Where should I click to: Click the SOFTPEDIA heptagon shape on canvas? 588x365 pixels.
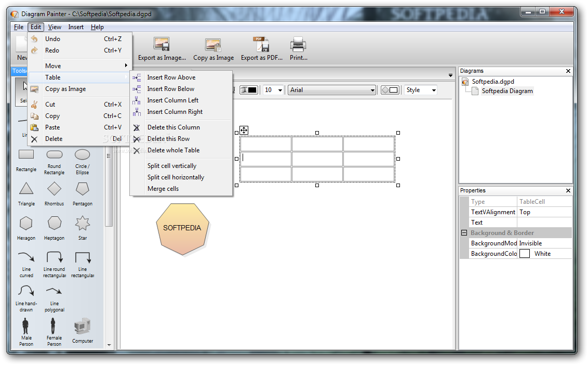coord(182,229)
